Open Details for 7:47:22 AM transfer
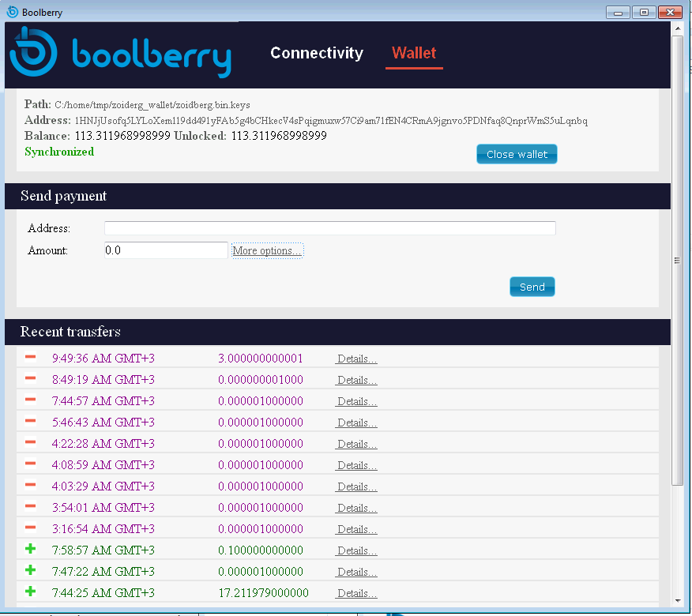This screenshot has width=692, height=616. pyautogui.click(x=356, y=572)
